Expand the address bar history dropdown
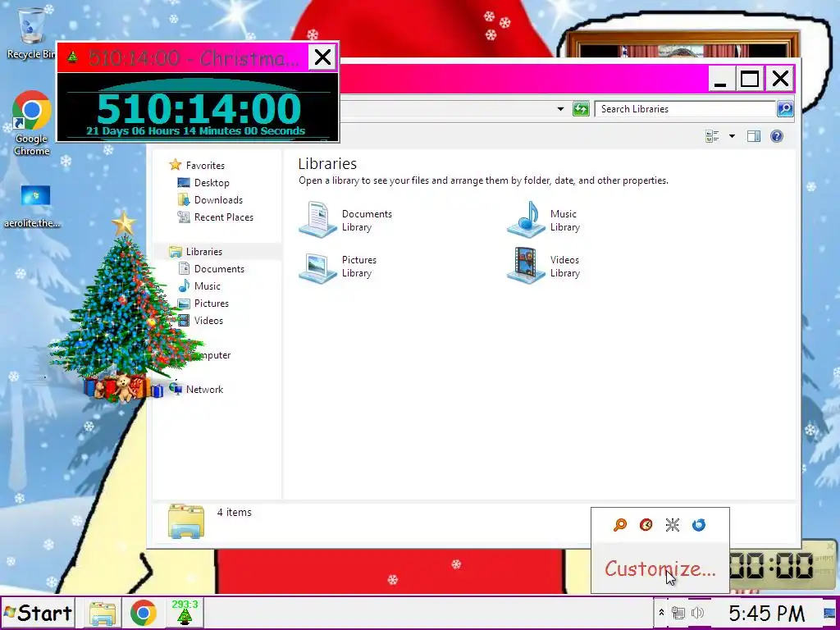840x630 pixels. (x=560, y=109)
